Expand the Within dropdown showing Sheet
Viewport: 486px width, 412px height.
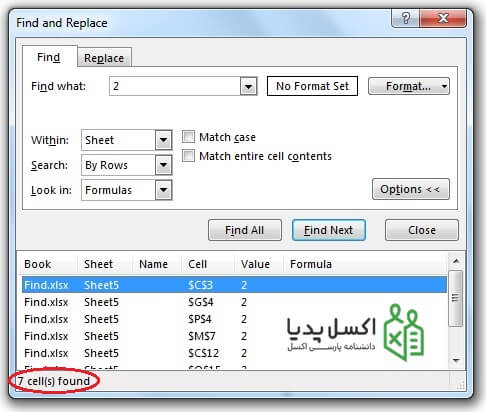[x=163, y=140]
